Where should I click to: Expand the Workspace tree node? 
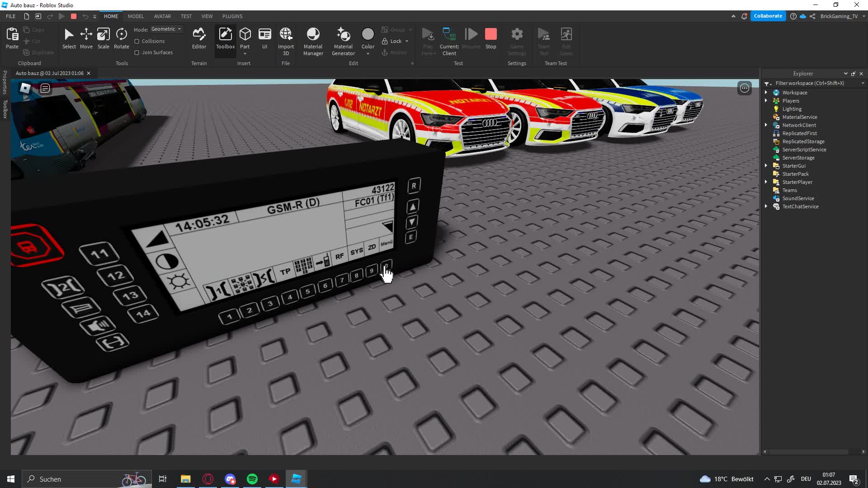tap(766, 93)
